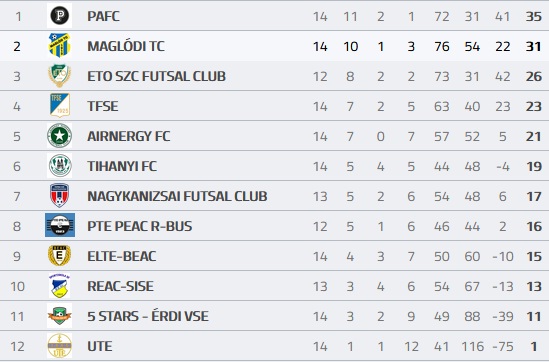
Task: Click the REAC-SISE shield icon
Action: tap(60, 286)
